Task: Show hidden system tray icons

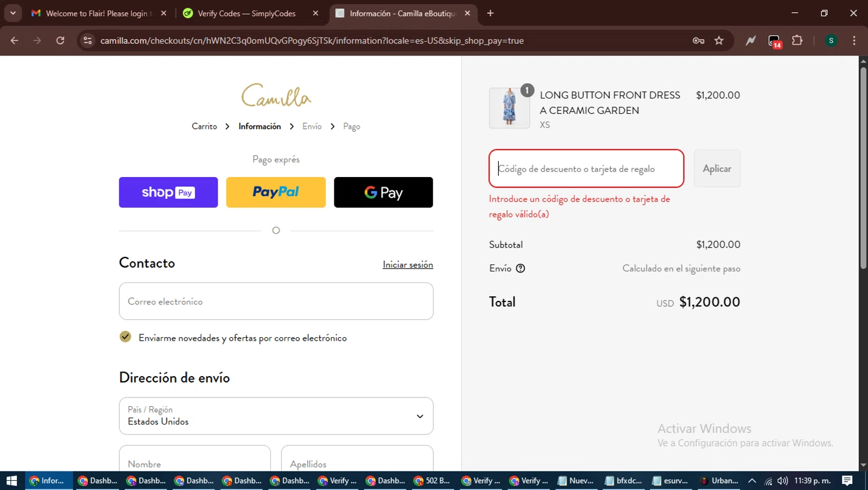Action: point(752,481)
